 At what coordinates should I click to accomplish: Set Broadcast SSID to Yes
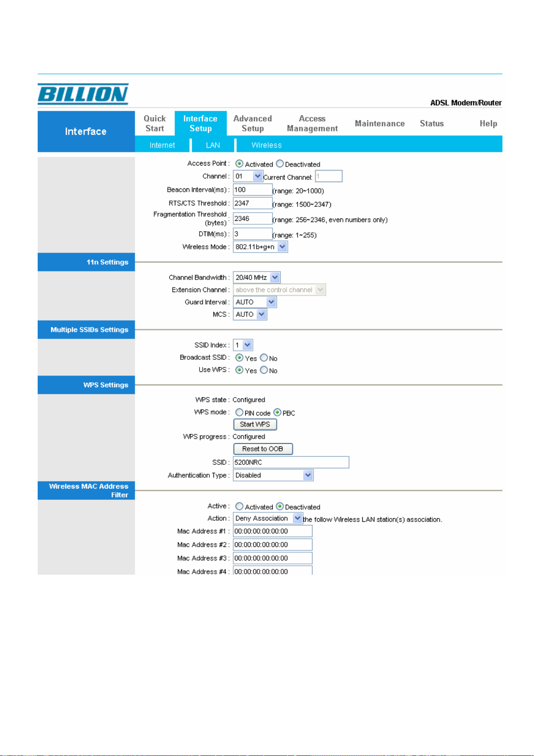tap(239, 358)
